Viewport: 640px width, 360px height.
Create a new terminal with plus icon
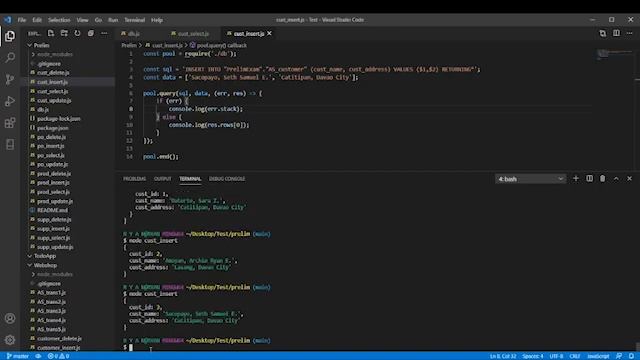[x=576, y=179]
